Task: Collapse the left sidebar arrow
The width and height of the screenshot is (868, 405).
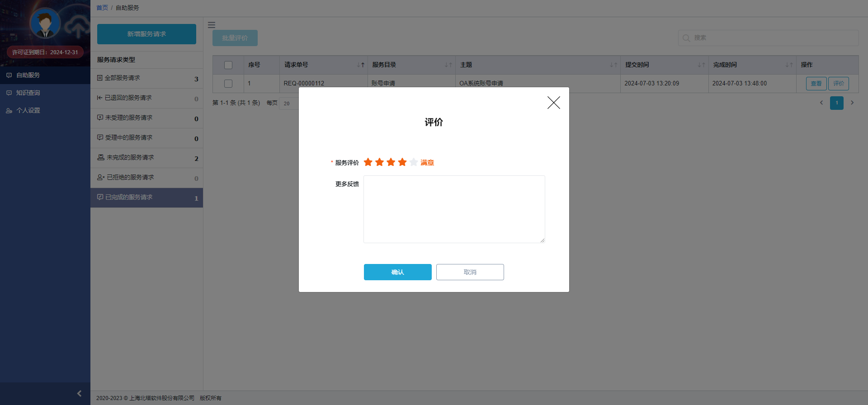Action: point(79,394)
